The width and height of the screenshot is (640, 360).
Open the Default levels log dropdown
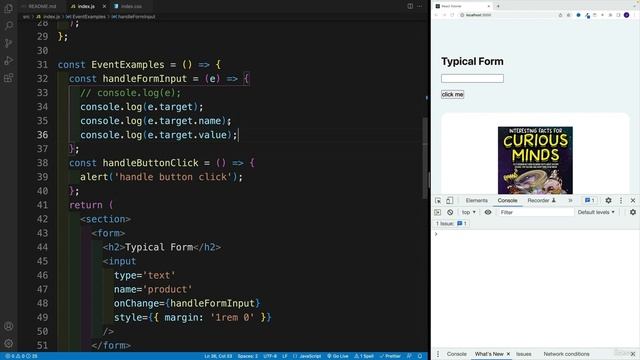tap(596, 212)
